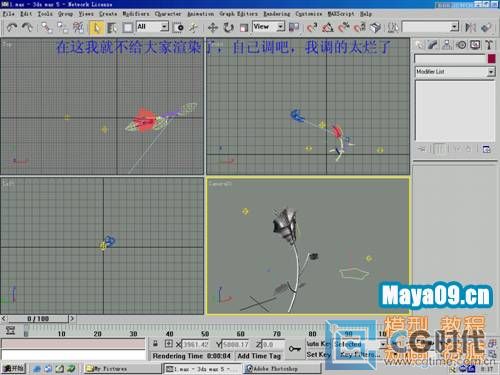Switch to the Display command panel tab
The image size is (500, 375).
pyautogui.click(x=475, y=45)
